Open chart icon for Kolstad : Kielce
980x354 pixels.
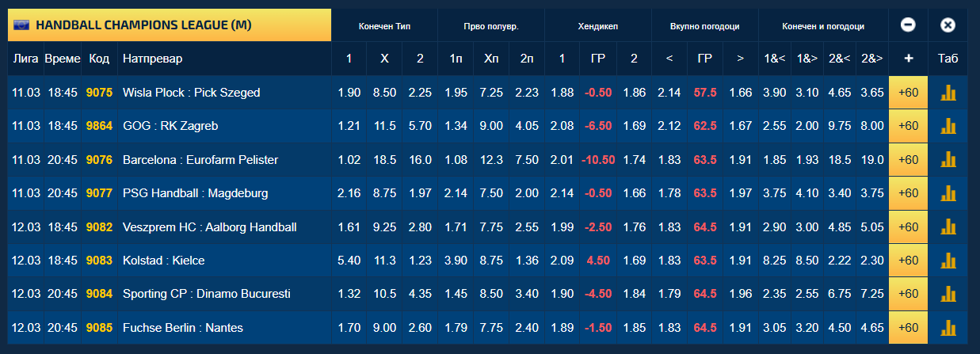(948, 261)
